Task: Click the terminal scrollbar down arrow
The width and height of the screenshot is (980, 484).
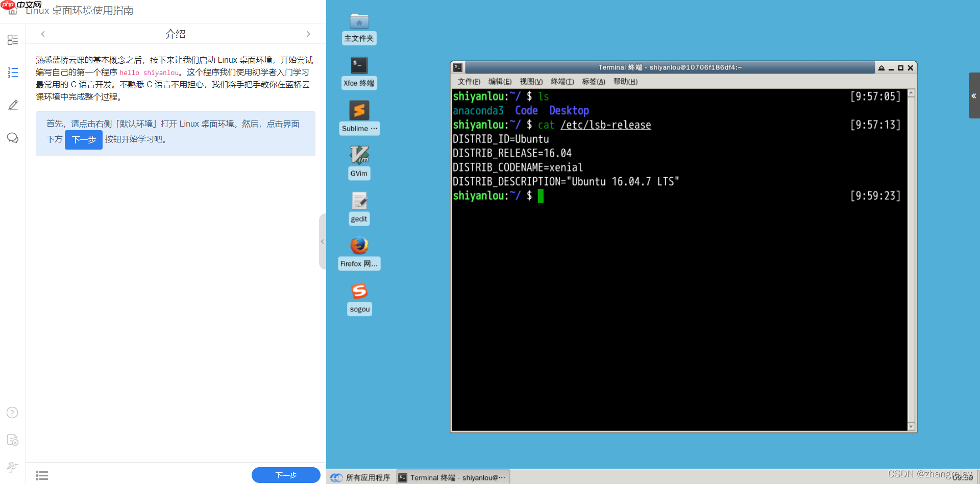Action: pyautogui.click(x=911, y=427)
